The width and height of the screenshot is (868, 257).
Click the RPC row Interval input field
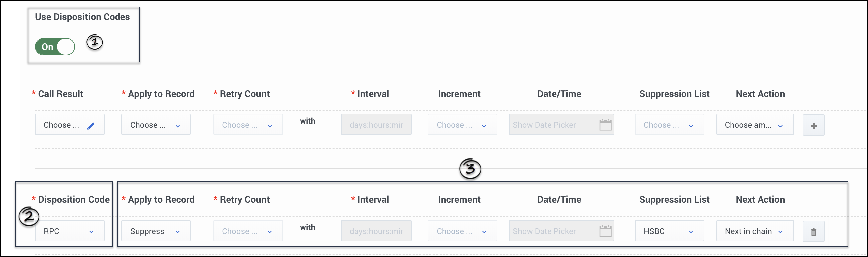tap(376, 231)
